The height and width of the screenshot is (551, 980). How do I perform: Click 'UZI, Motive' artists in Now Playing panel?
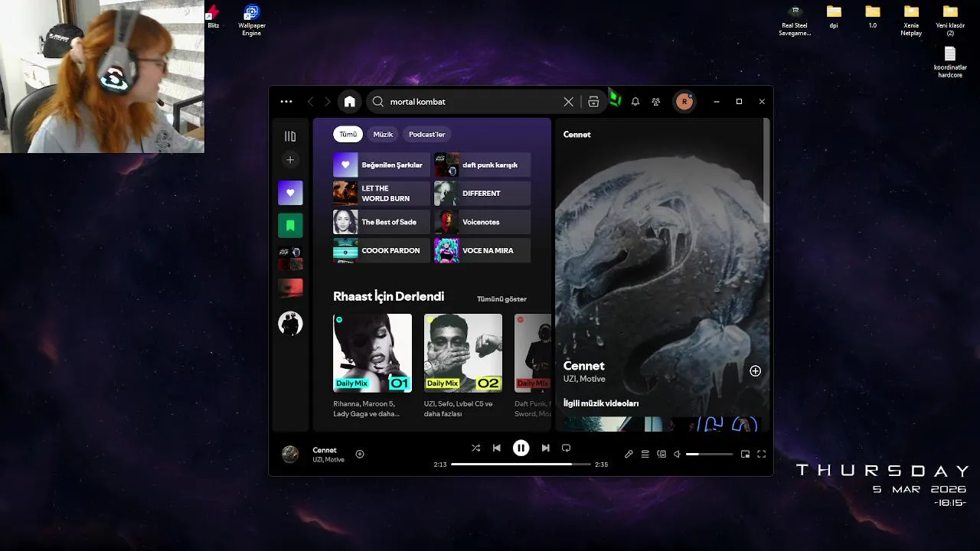point(584,379)
